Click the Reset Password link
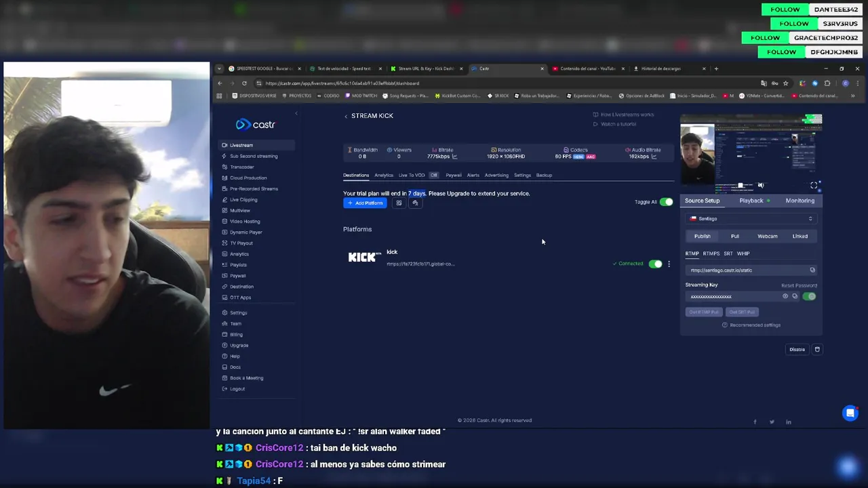 pyautogui.click(x=799, y=285)
